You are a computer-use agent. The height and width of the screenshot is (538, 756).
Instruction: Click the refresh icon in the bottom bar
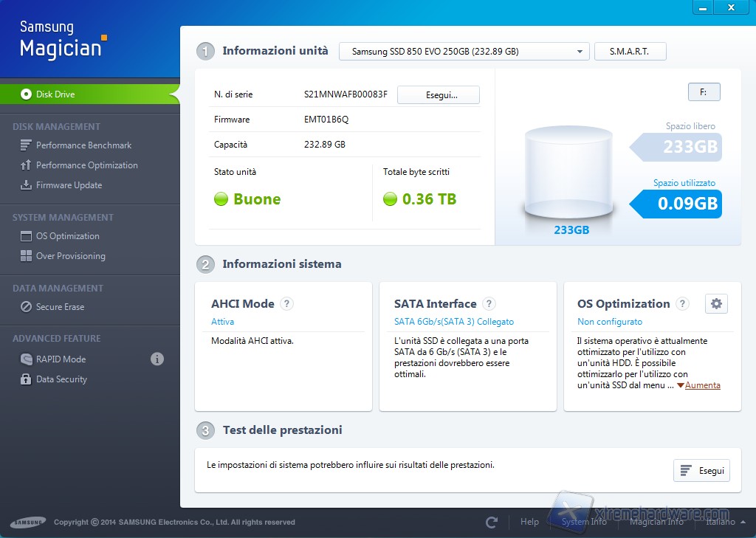click(x=491, y=522)
